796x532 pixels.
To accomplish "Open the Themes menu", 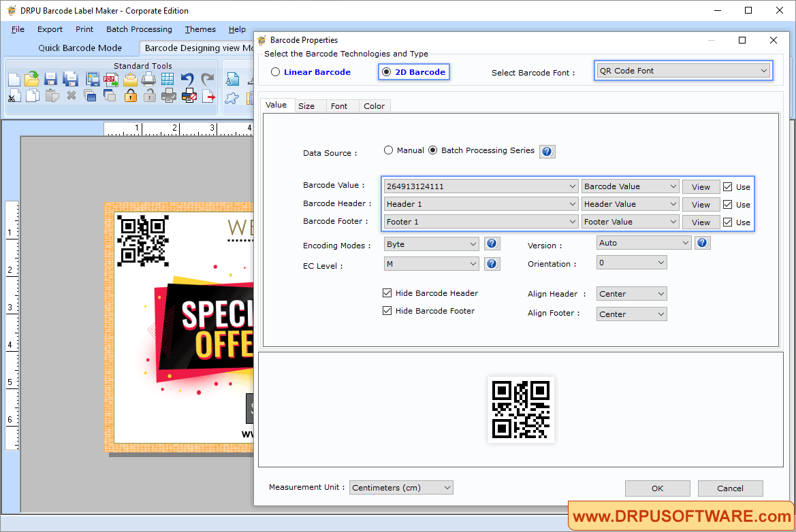I will [200, 29].
